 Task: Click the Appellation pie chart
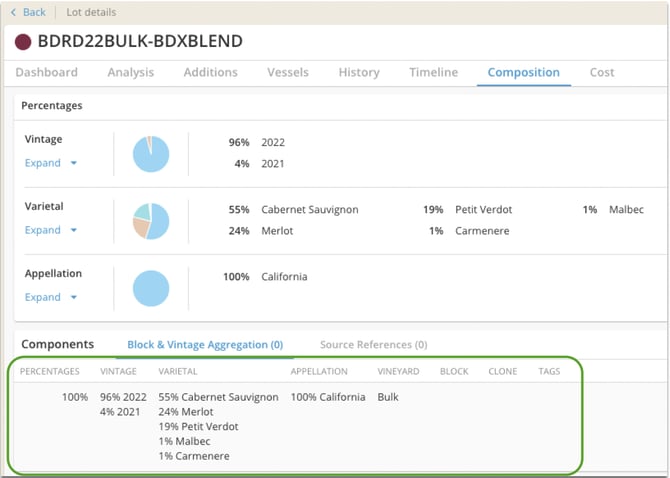(x=151, y=288)
